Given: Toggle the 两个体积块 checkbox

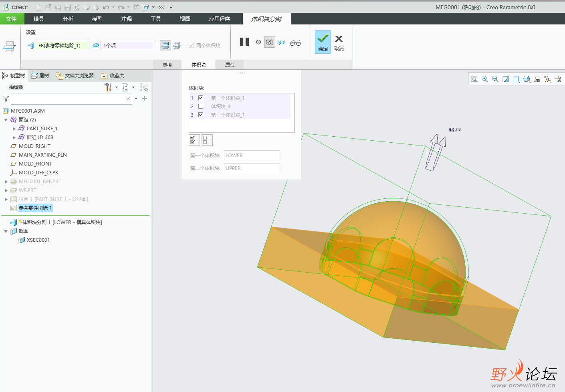Looking at the screenshot, I should click(191, 45).
